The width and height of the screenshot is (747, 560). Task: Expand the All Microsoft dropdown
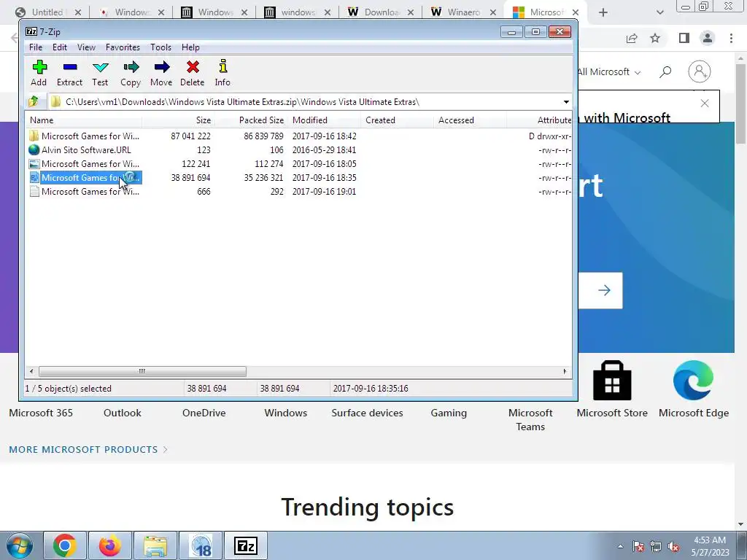point(609,72)
